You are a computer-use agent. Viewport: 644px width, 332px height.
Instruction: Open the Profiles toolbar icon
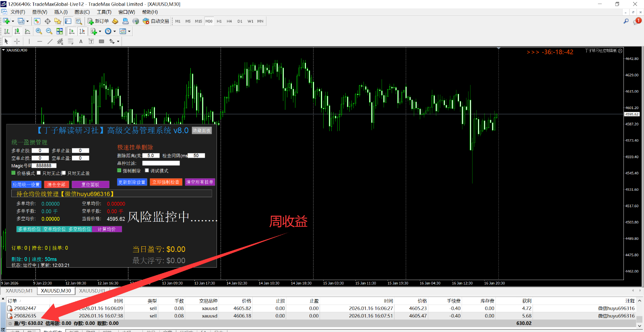coord(21,21)
